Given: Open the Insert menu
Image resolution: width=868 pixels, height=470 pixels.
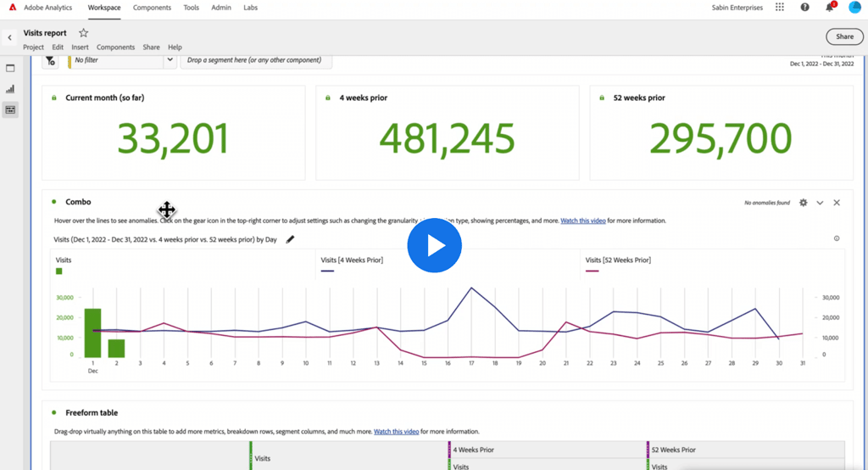Looking at the screenshot, I should [80, 48].
